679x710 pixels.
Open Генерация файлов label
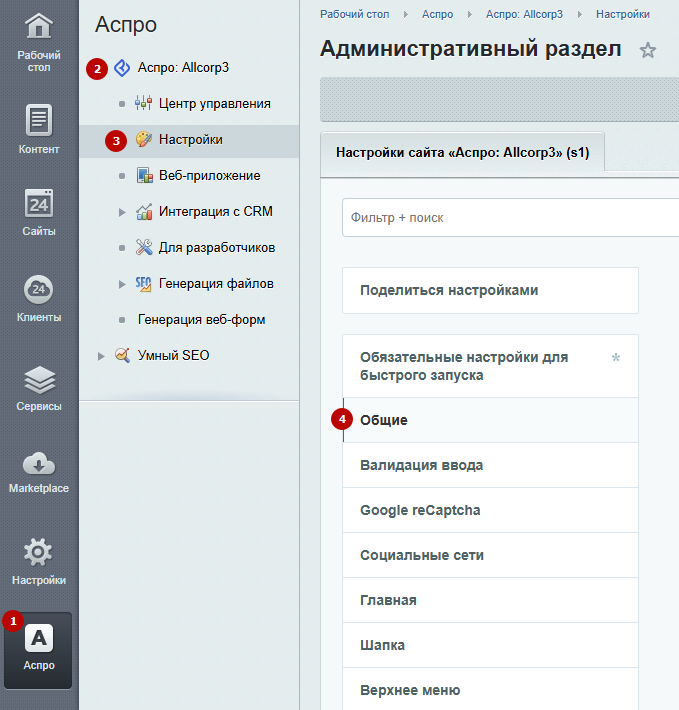point(216,284)
